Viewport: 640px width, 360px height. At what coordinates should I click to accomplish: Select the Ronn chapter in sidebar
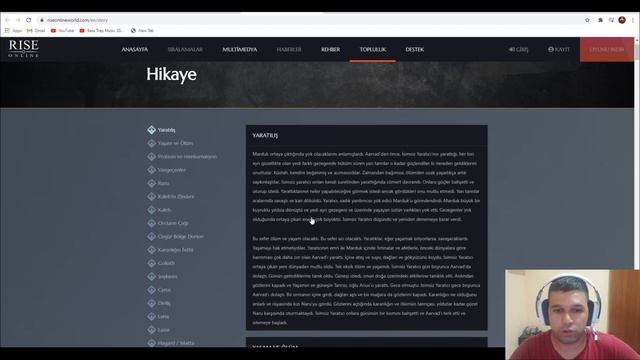click(163, 183)
